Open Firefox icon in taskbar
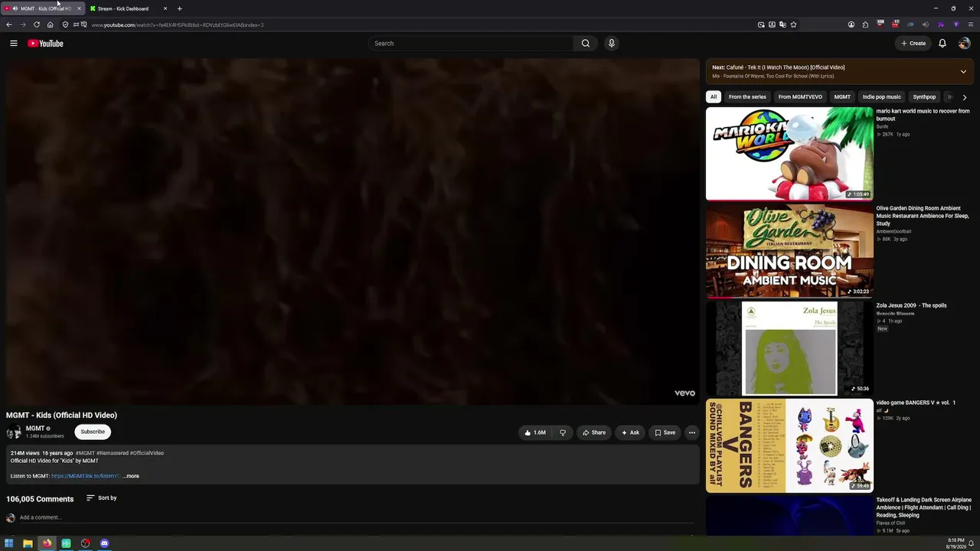 (47, 543)
